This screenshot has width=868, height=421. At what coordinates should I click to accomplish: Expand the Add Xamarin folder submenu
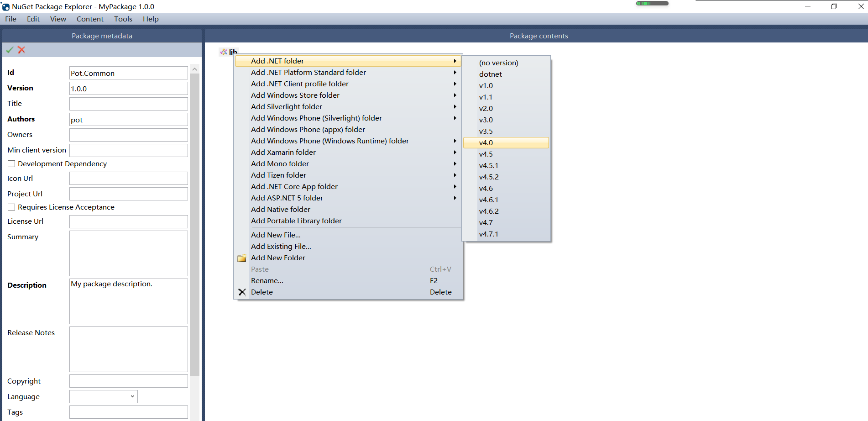point(348,153)
